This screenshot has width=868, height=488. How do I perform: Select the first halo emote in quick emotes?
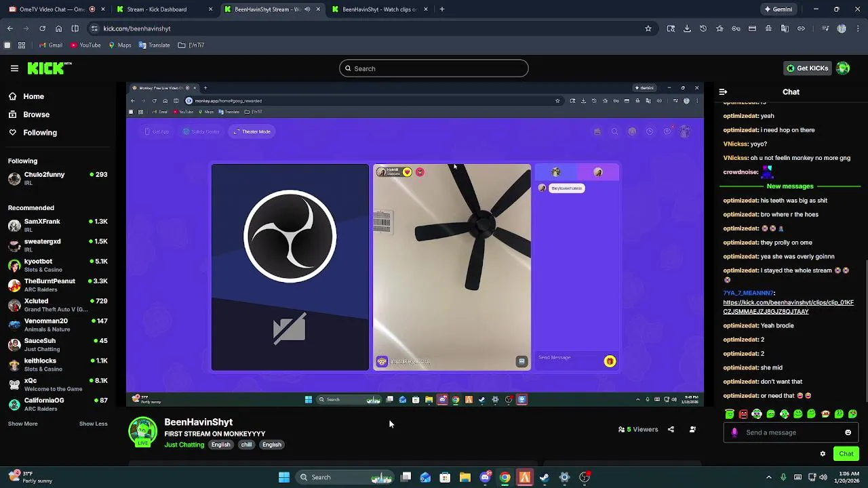tap(730, 414)
